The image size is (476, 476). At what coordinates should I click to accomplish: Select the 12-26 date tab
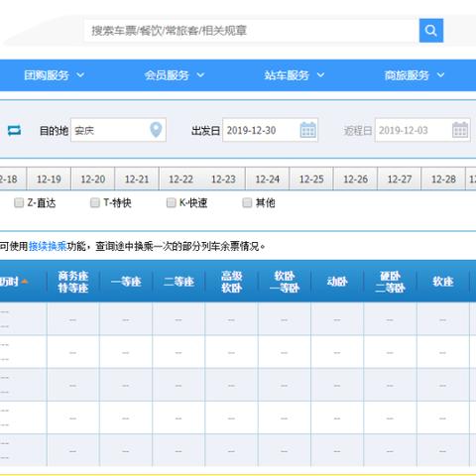pyautogui.click(x=355, y=178)
